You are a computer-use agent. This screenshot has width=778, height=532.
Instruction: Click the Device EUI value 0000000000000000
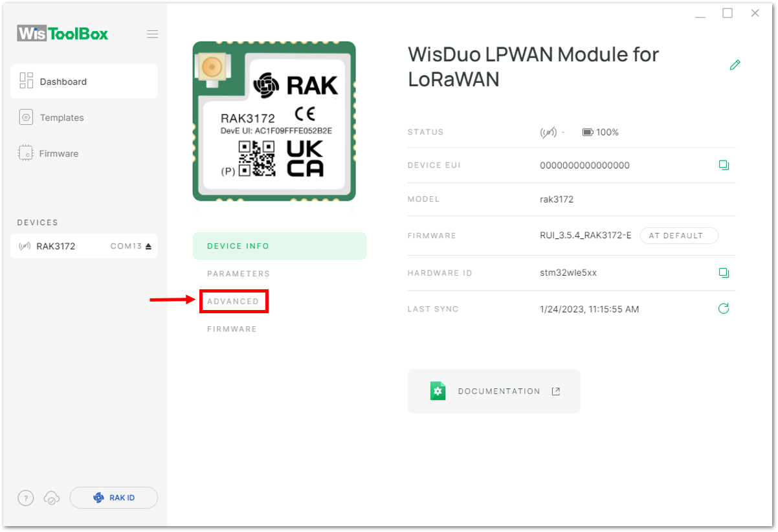click(584, 165)
